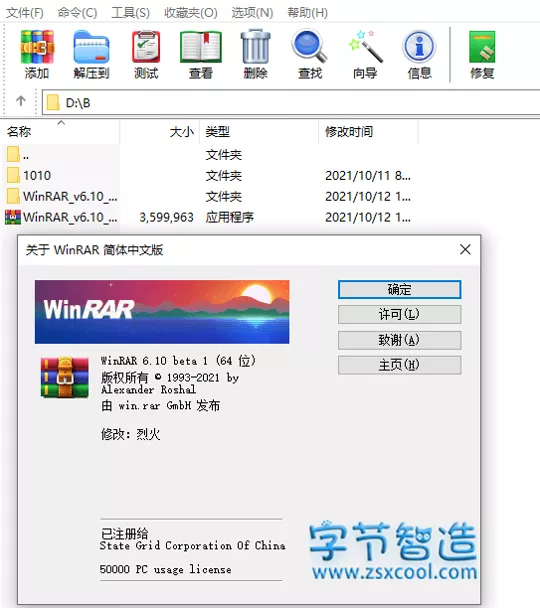Show archive 信息 (Info) icon

point(419,55)
